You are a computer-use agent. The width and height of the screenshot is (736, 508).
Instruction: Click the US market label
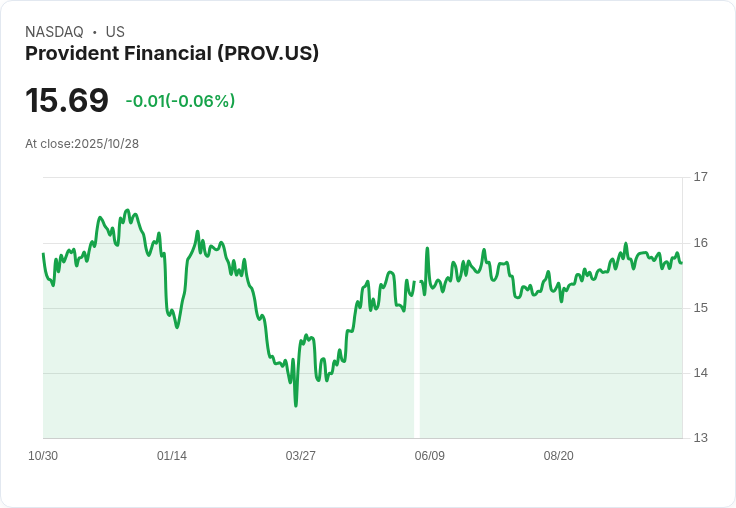point(115,32)
